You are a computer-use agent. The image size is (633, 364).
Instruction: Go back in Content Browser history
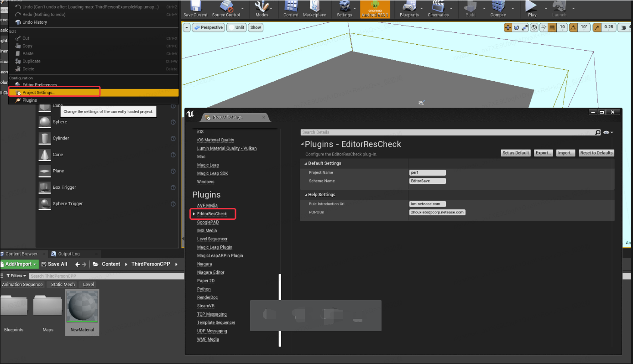[77, 264]
